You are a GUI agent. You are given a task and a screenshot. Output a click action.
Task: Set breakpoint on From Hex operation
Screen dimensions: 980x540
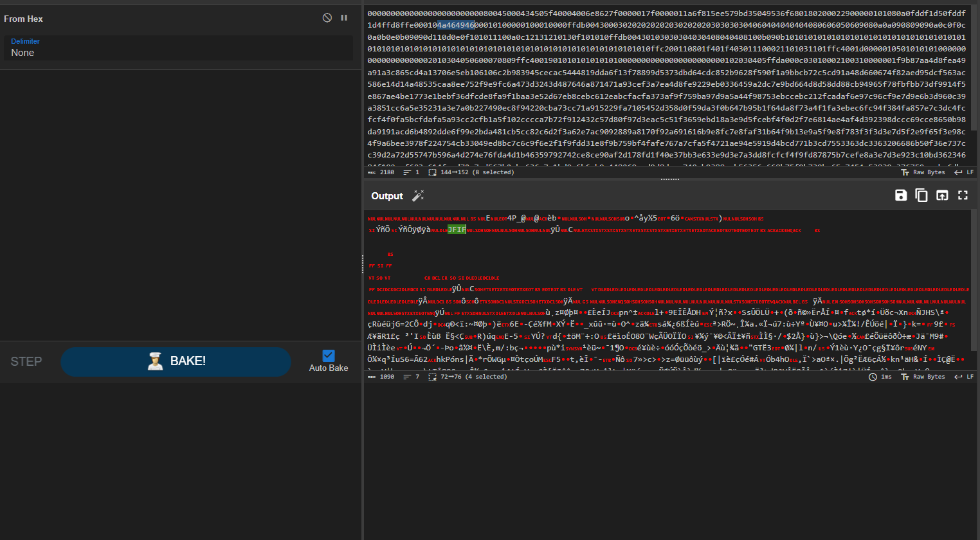point(344,18)
